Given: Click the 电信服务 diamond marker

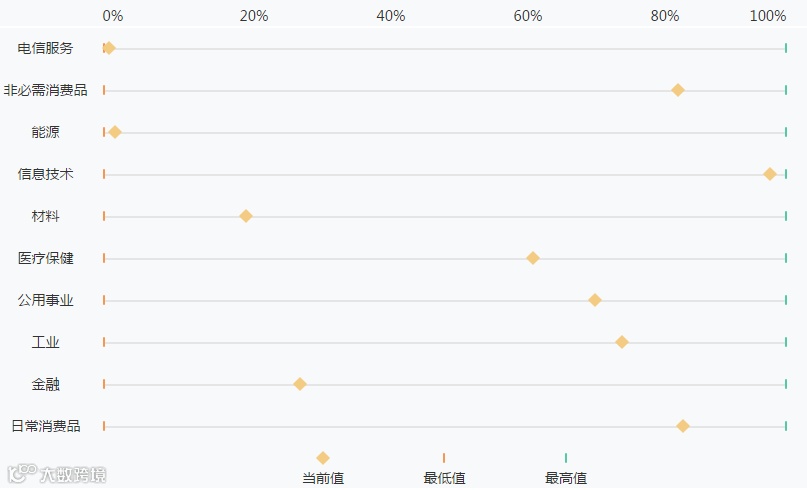Looking at the screenshot, I should [x=109, y=48].
